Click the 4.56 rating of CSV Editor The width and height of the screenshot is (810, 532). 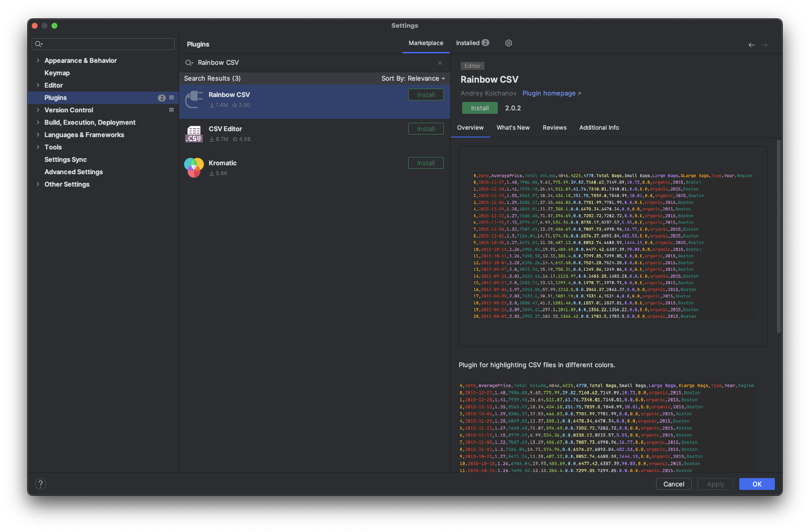tap(242, 139)
